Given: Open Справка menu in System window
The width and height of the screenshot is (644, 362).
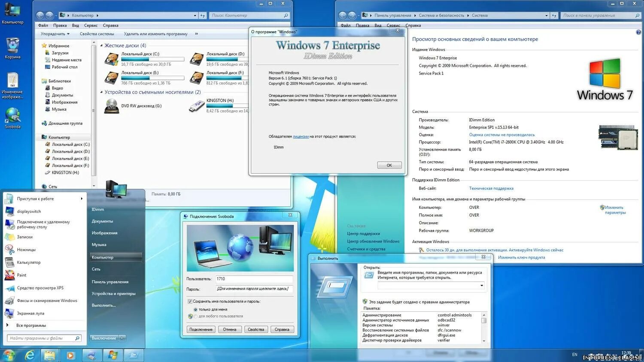Looking at the screenshot, I should pos(413,25).
